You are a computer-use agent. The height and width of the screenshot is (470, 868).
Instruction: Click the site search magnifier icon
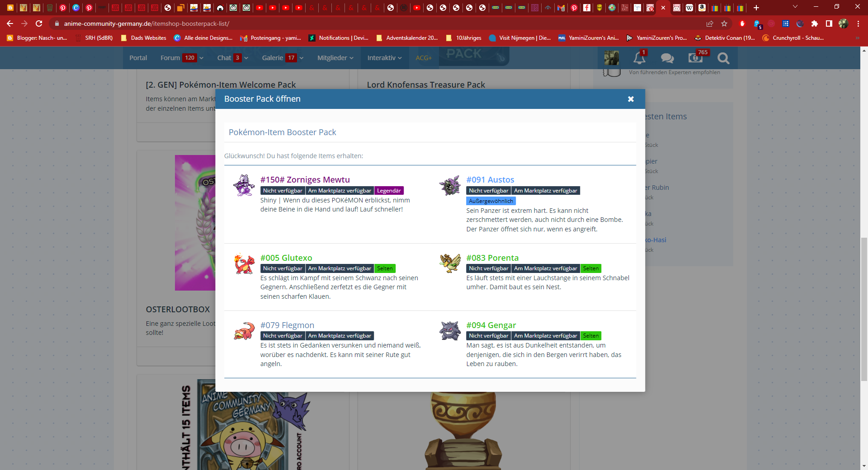723,58
